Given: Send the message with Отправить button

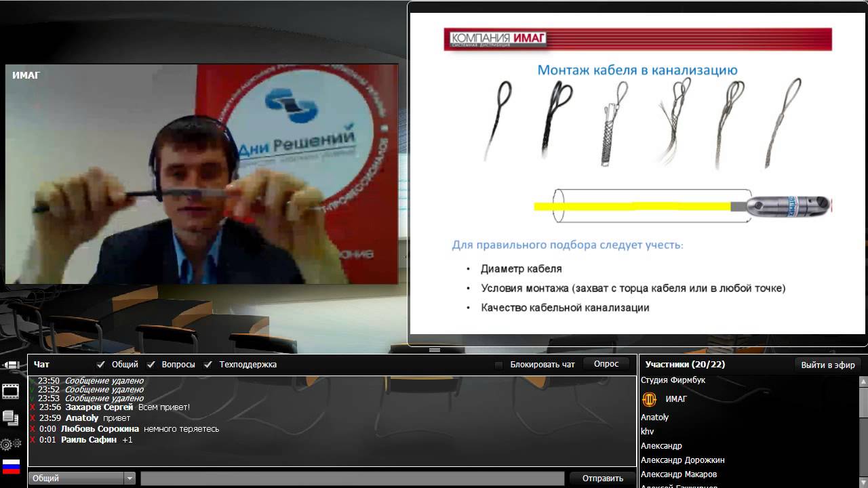Looking at the screenshot, I should tap(603, 479).
